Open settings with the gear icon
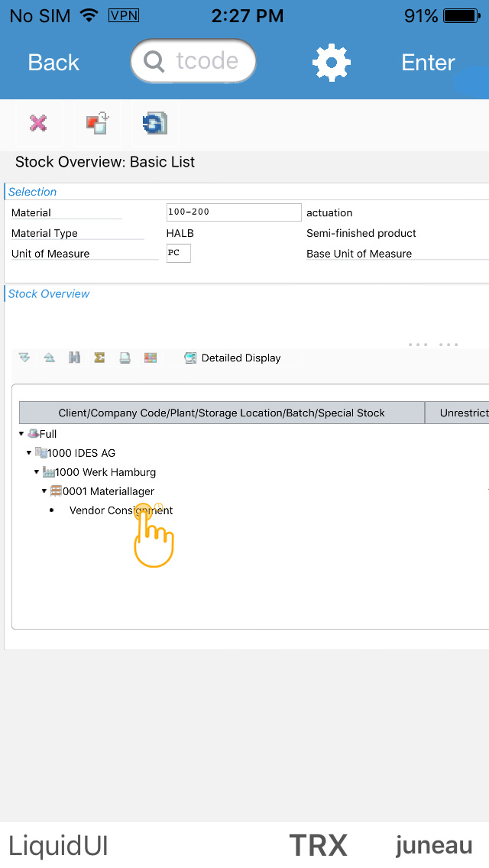 (332, 63)
